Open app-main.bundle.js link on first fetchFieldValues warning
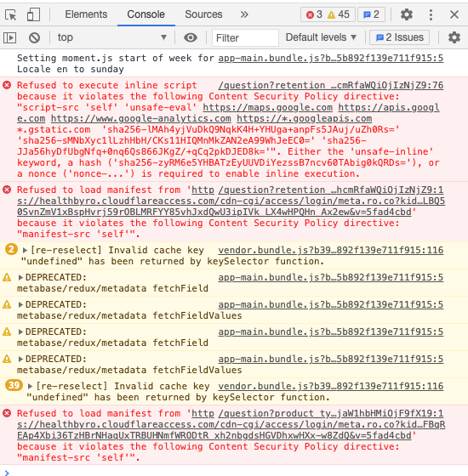This screenshot has width=468, height=476. [331, 304]
